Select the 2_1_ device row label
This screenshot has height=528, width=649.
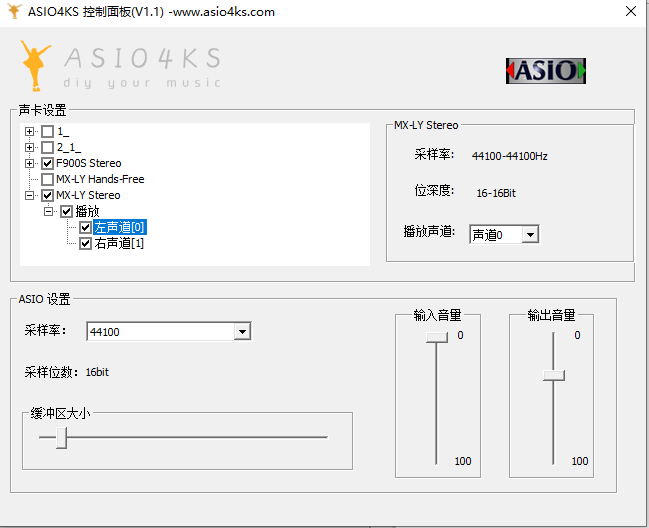(x=69, y=147)
